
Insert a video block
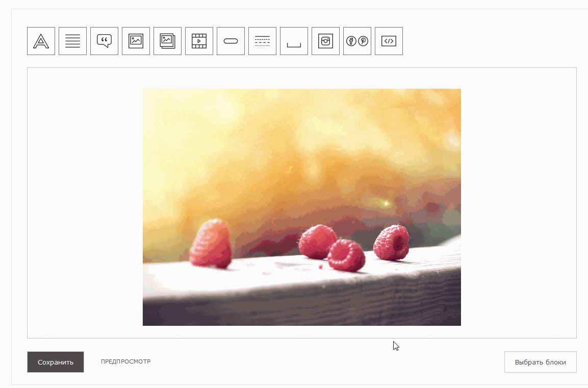coord(199,41)
